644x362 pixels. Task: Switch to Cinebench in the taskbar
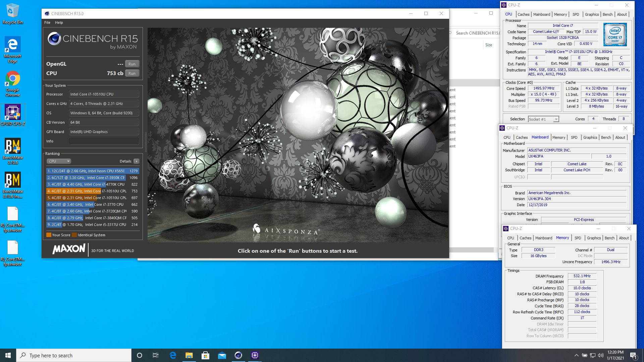coord(238,355)
